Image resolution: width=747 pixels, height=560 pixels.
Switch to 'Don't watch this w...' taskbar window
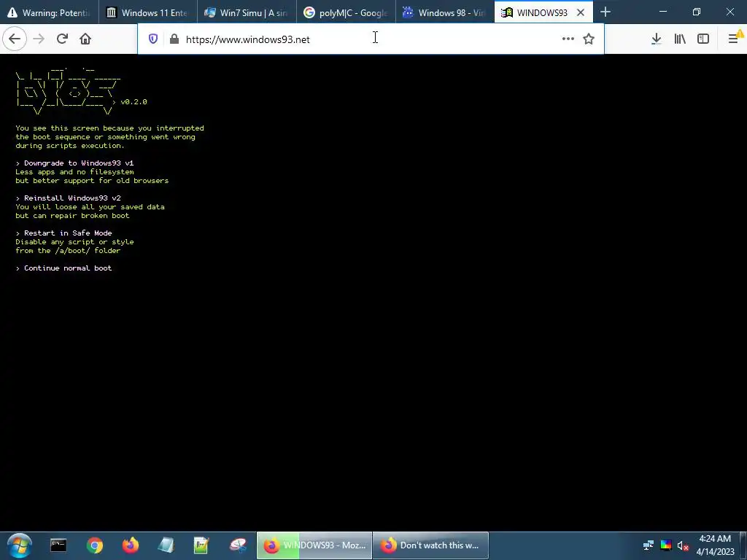(430, 545)
